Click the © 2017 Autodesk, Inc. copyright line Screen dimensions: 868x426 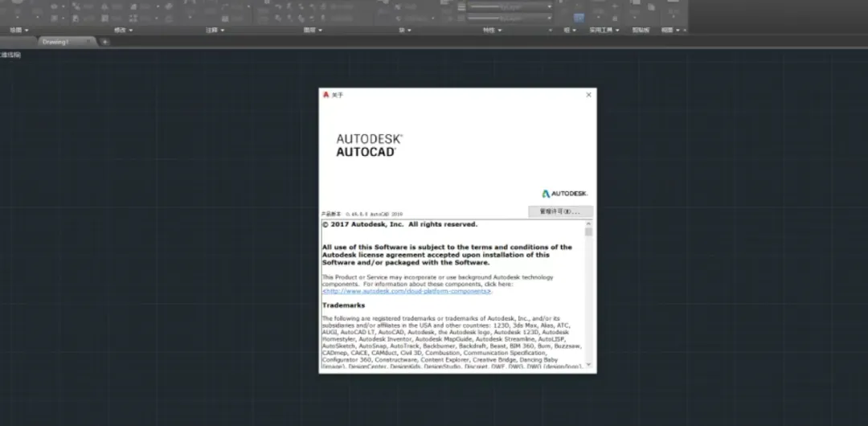399,224
